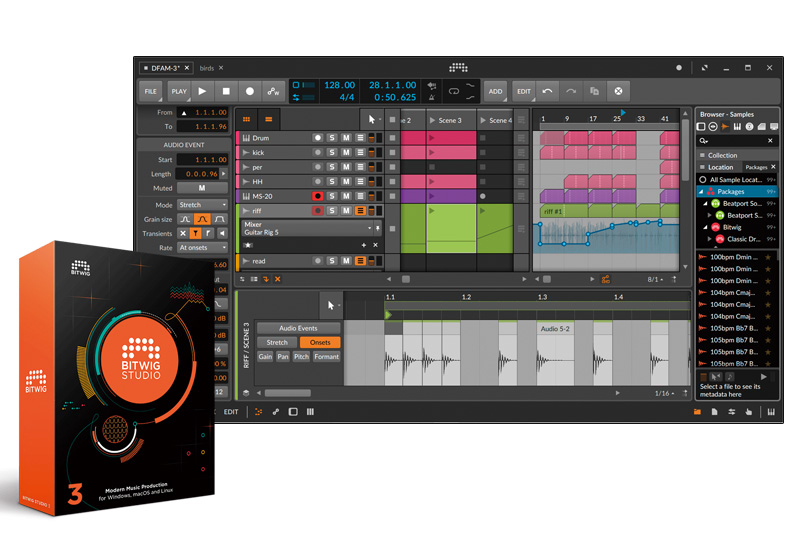
Task: Start playback with the play triangle button
Action: 202,91
